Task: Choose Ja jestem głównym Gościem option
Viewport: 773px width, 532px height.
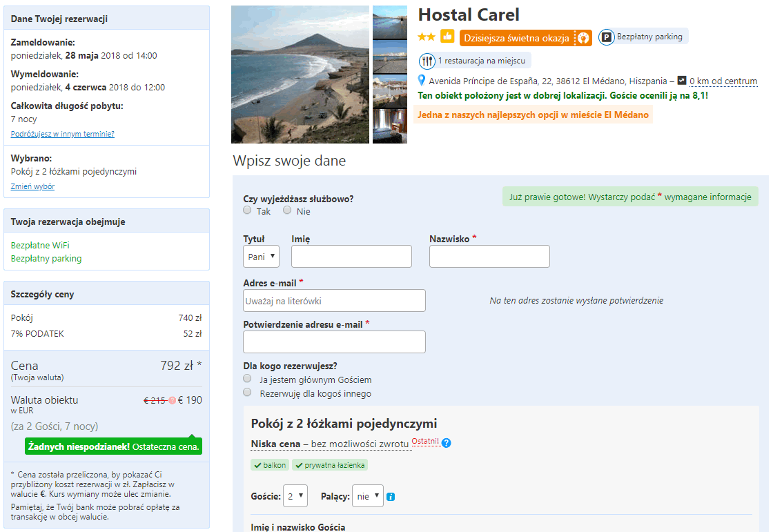Action: (247, 379)
